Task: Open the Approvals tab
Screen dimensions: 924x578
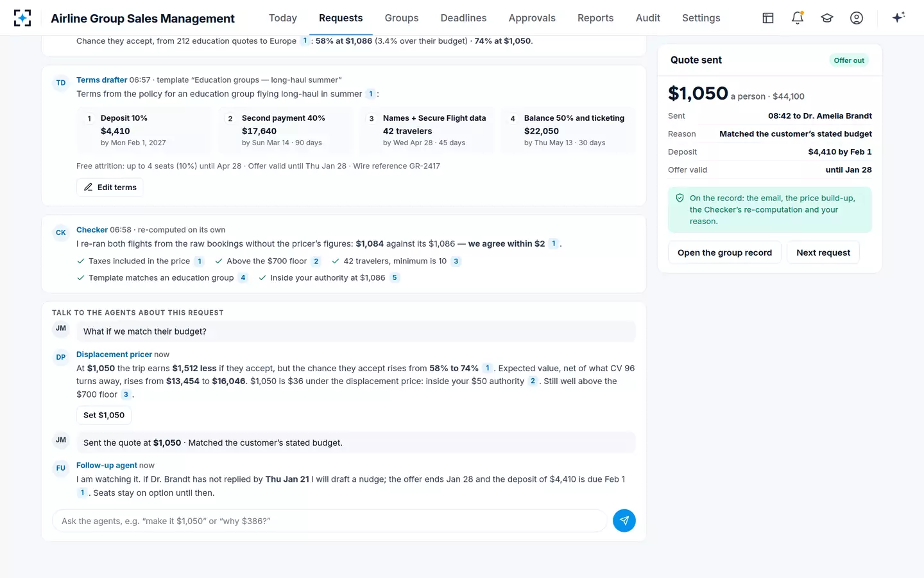Action: 532,18
